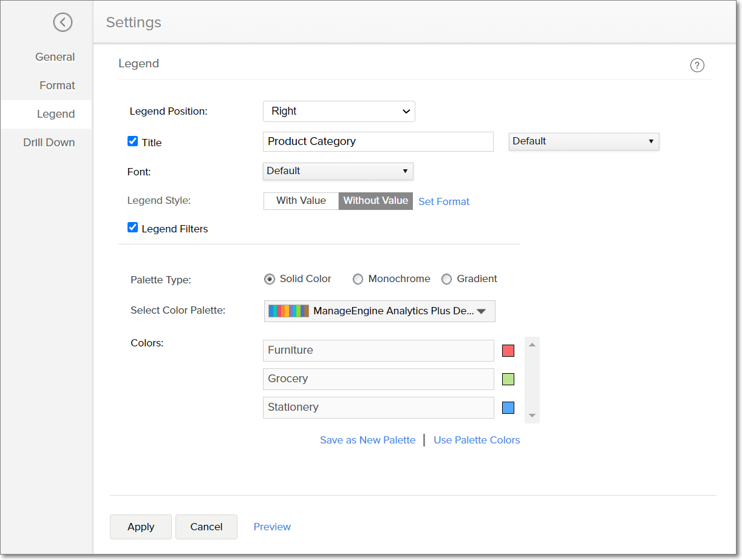Viewport: 742px width, 560px height.
Task: Expand the Font dropdown
Action: coord(338,171)
